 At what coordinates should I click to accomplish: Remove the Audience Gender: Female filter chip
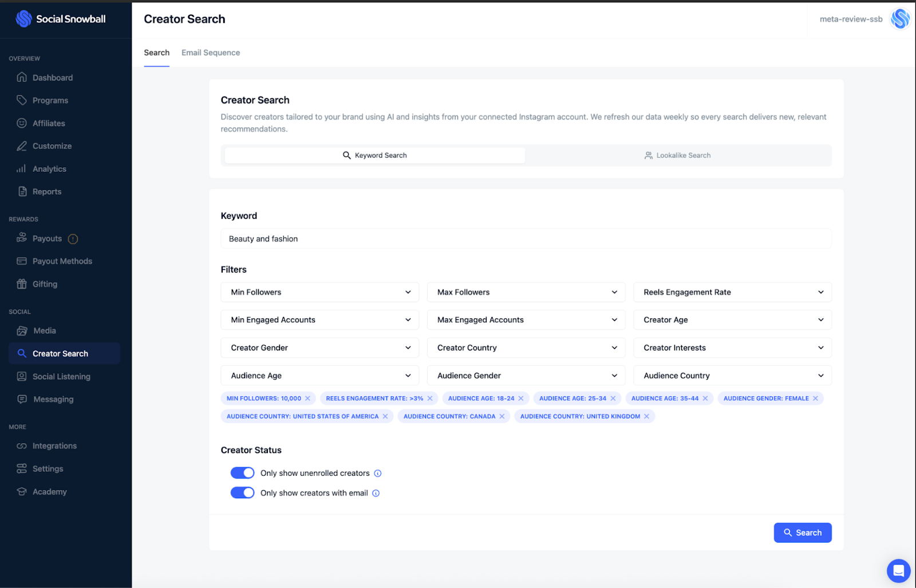(x=815, y=398)
